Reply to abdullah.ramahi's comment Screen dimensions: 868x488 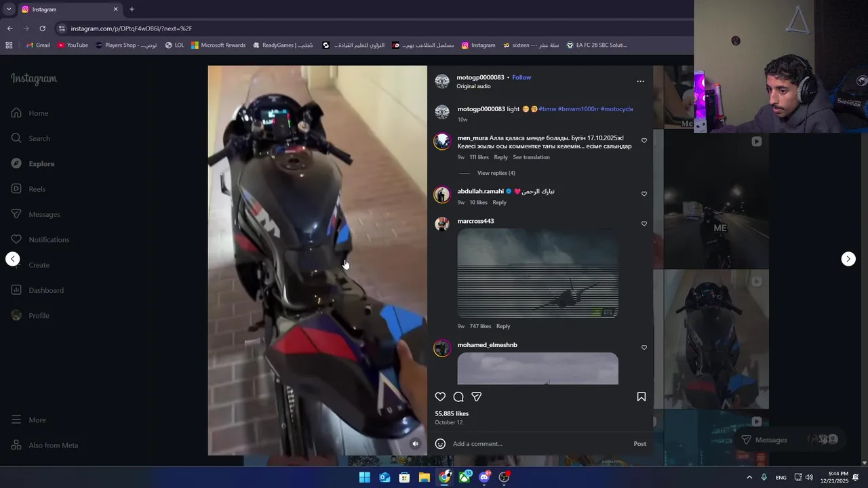(x=499, y=203)
